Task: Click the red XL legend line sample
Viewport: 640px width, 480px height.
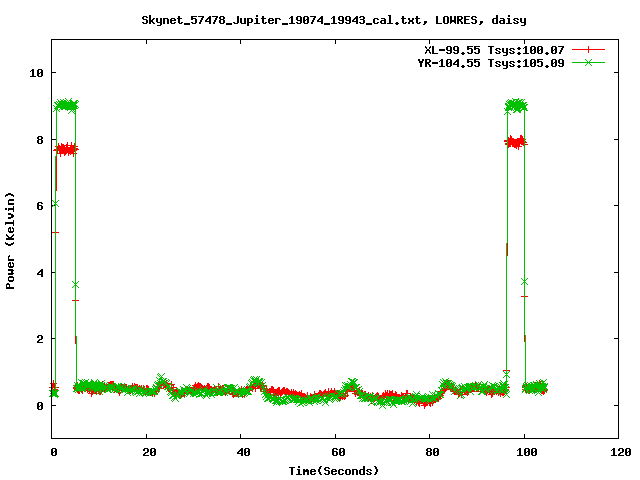Action: (588, 50)
